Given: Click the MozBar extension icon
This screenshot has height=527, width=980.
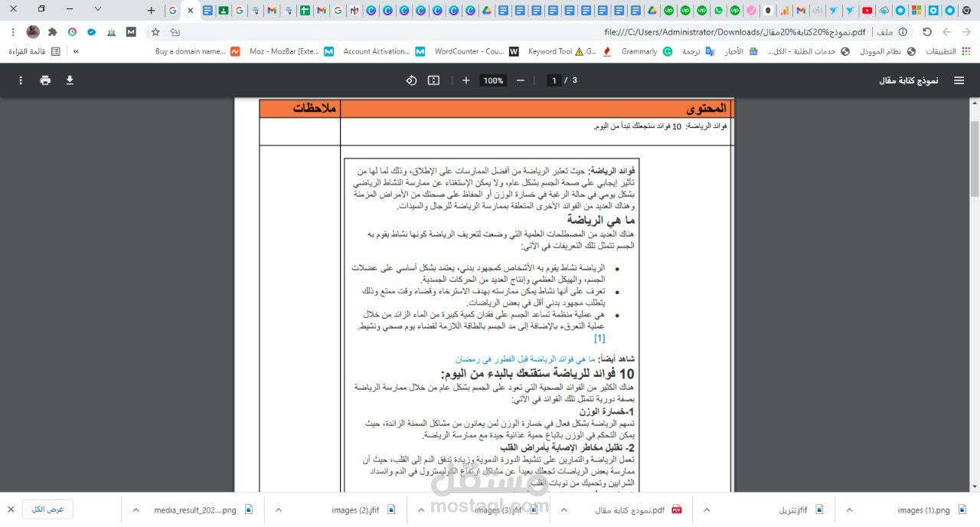Looking at the screenshot, I should [131, 32].
